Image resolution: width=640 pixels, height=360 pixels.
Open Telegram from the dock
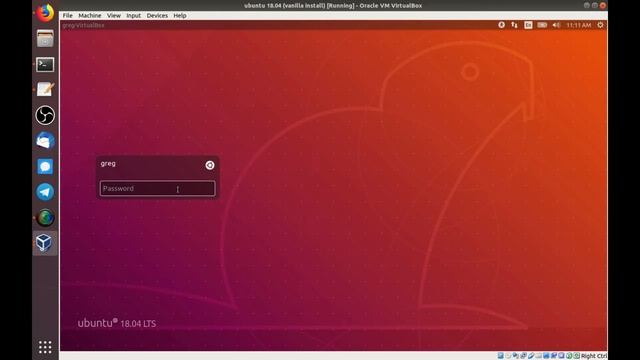click(x=45, y=192)
